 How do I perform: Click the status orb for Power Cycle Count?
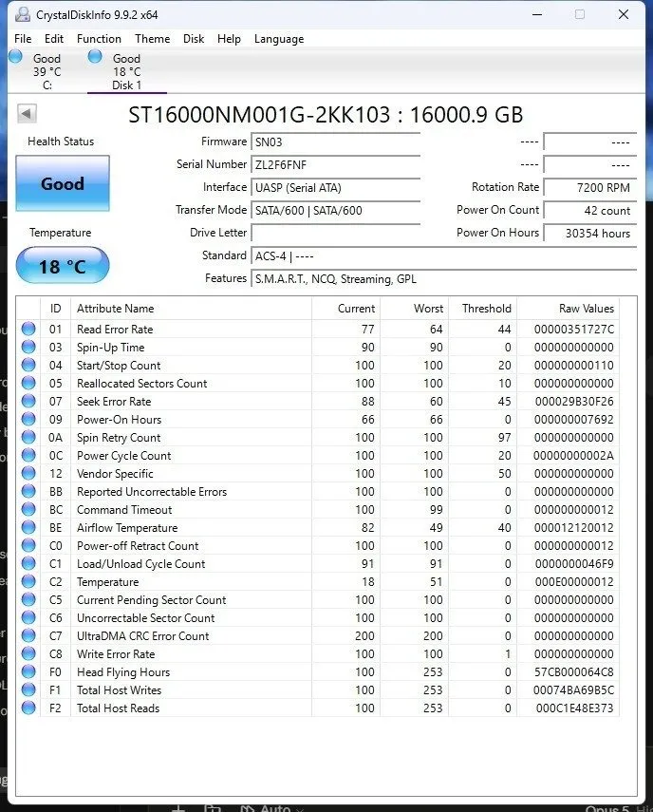click(x=28, y=455)
